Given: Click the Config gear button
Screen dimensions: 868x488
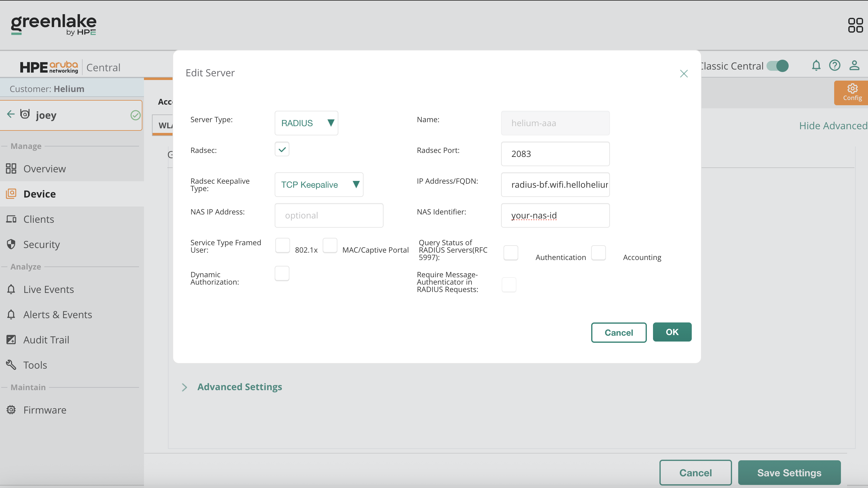Looking at the screenshot, I should click(852, 92).
